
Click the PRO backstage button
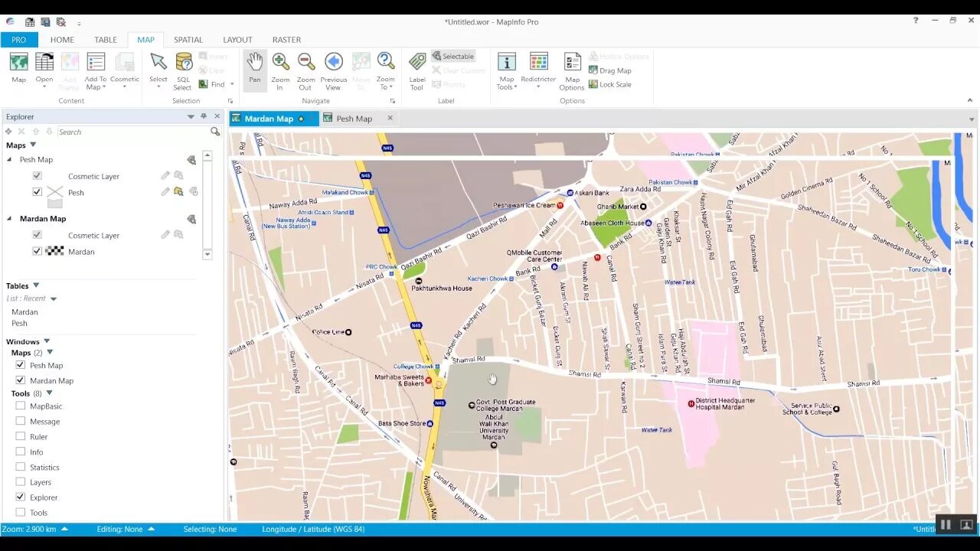18,40
